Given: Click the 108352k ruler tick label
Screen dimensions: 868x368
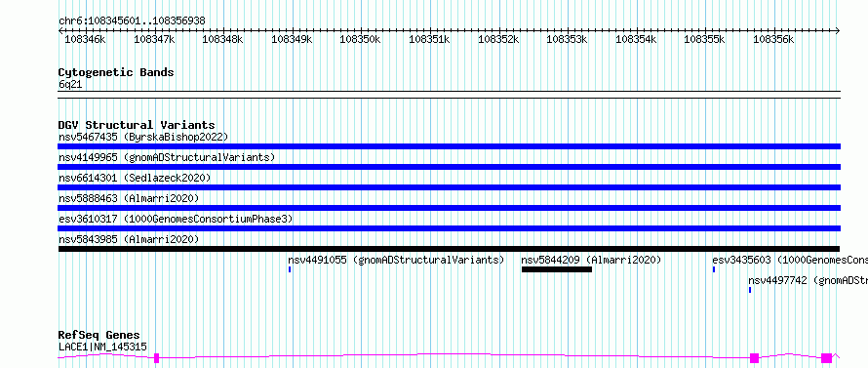Looking at the screenshot, I should coord(498,39).
